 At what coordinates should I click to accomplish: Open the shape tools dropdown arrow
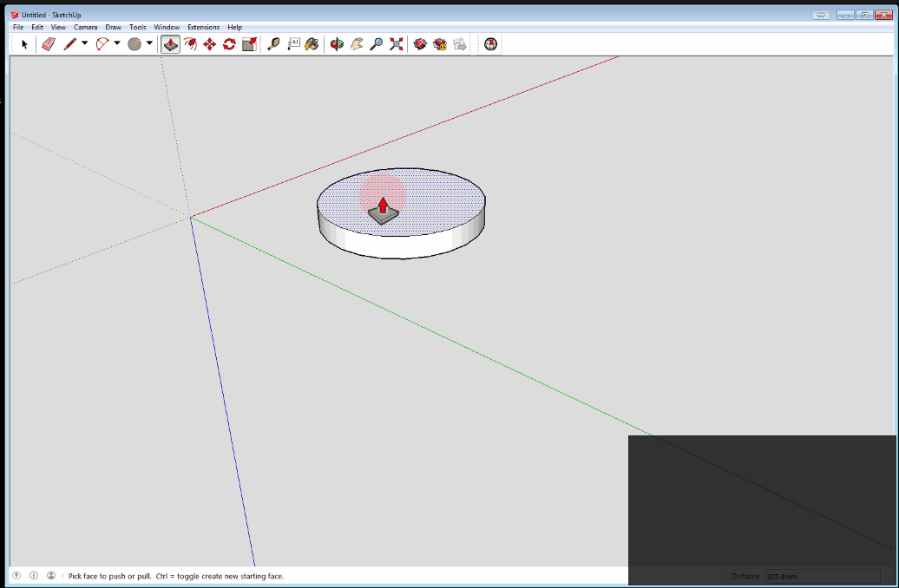pos(149,44)
